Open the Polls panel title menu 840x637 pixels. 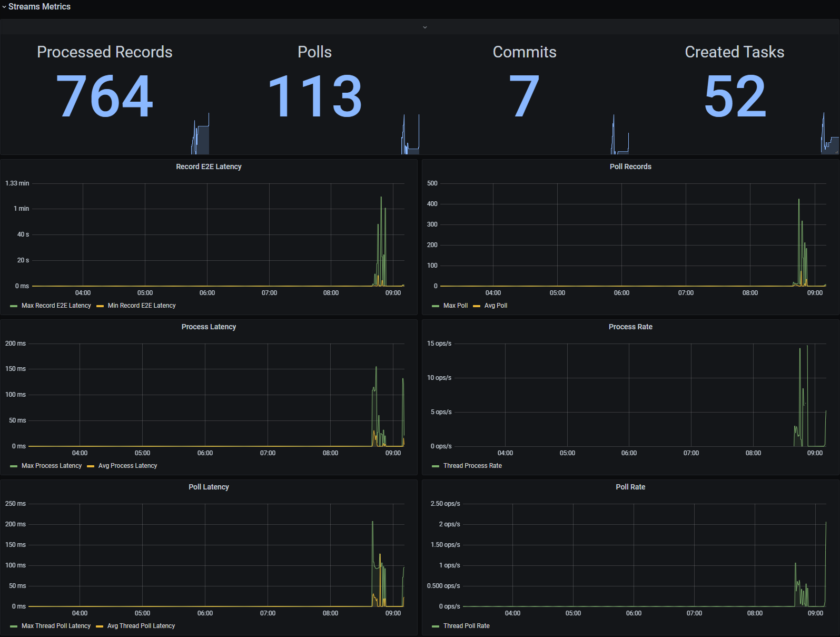[x=315, y=52]
